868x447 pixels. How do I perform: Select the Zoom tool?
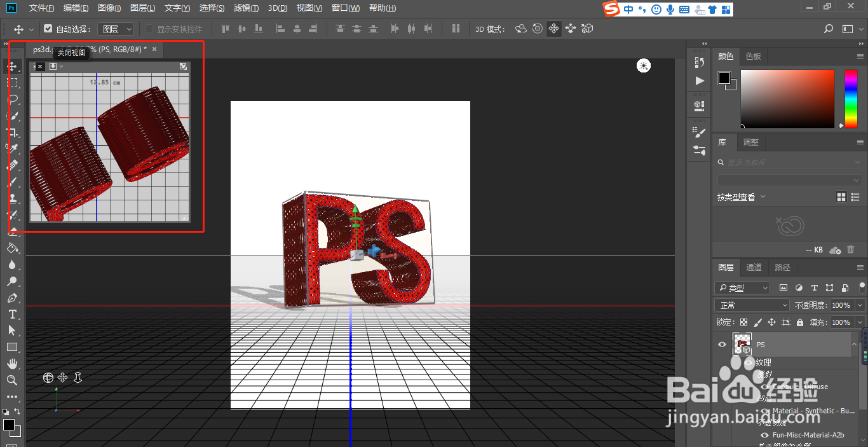pyautogui.click(x=12, y=380)
